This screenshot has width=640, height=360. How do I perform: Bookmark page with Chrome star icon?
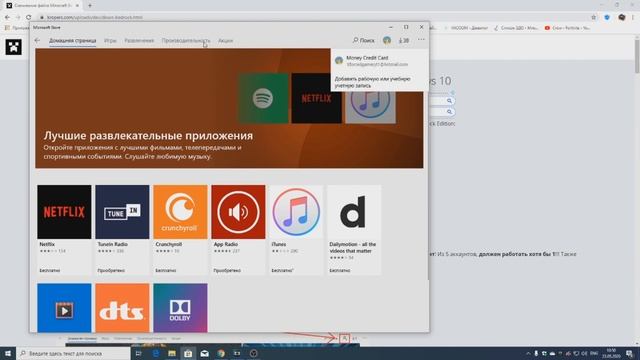pyautogui.click(x=593, y=17)
